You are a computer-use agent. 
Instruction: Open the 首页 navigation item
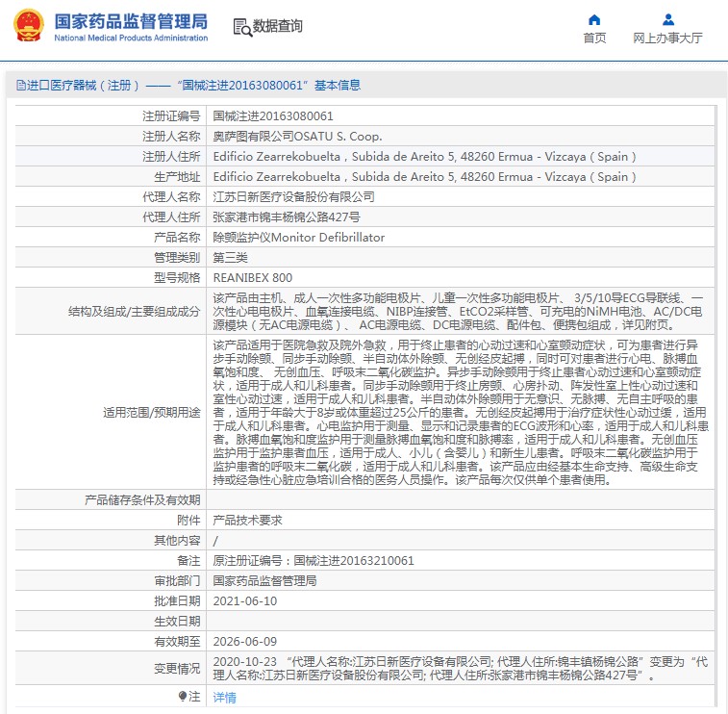(594, 38)
